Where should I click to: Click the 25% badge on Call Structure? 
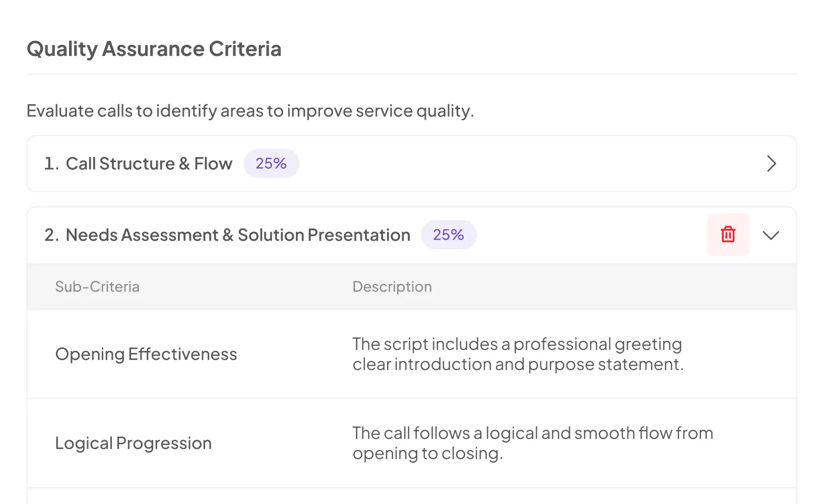coord(271,164)
